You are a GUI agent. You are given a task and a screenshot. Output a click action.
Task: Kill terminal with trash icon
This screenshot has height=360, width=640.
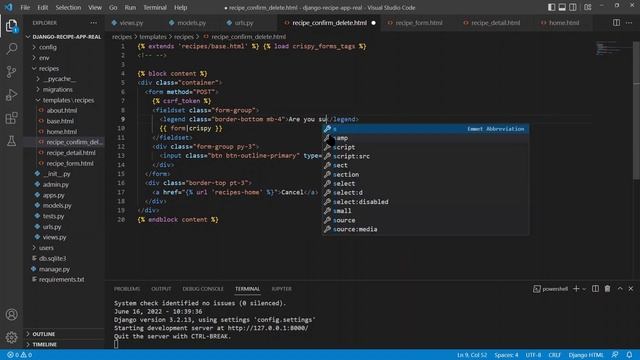607,289
